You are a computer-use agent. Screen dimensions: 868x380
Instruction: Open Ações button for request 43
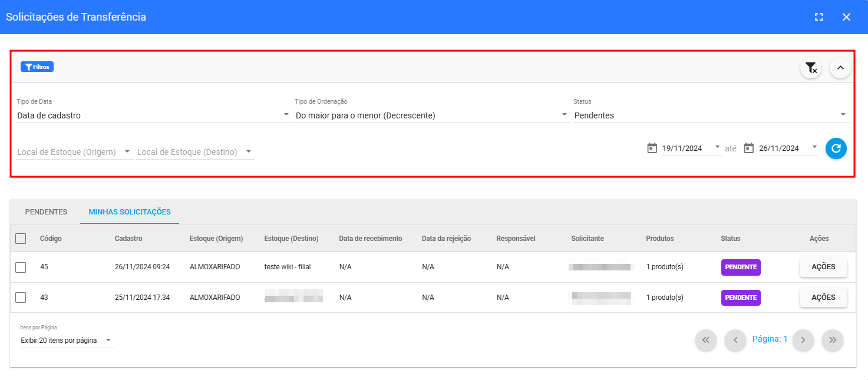coord(823,298)
